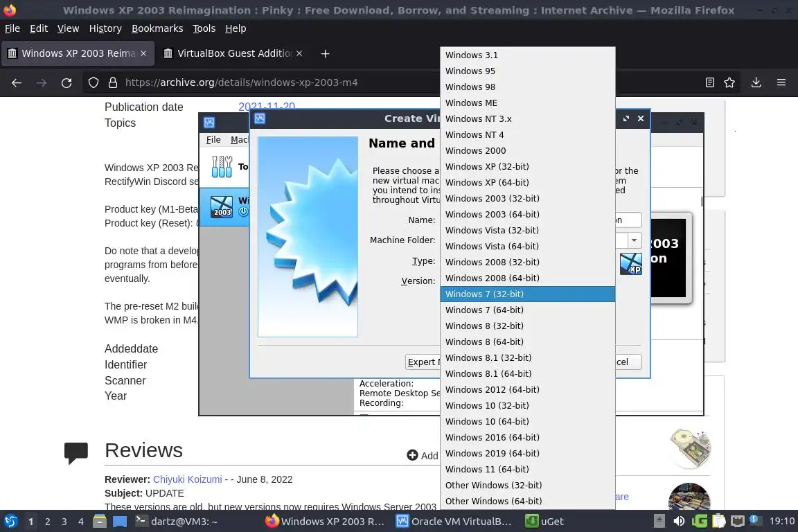
Task: Open Firefox File menu
Action: pyautogui.click(x=12, y=28)
